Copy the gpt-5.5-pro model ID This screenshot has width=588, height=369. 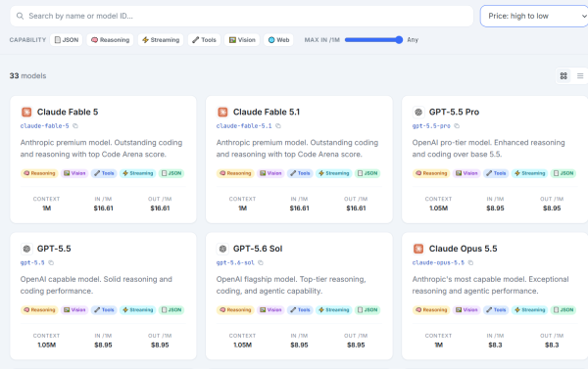tap(457, 126)
